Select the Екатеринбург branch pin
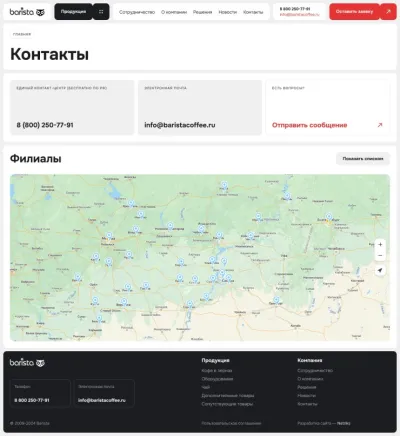The width and height of the screenshot is (400, 436). coord(329,216)
